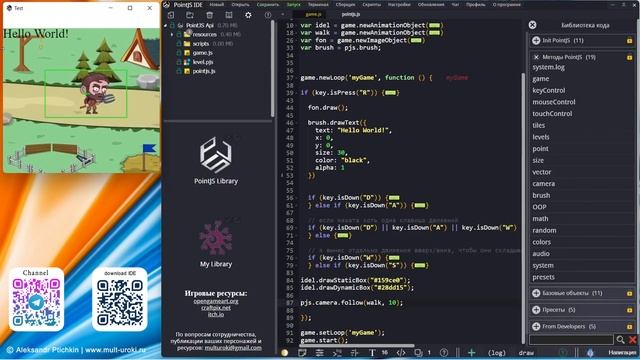The width and height of the screenshot is (640, 360).
Task: Open the craftpix.net link
Action: (x=216, y=308)
